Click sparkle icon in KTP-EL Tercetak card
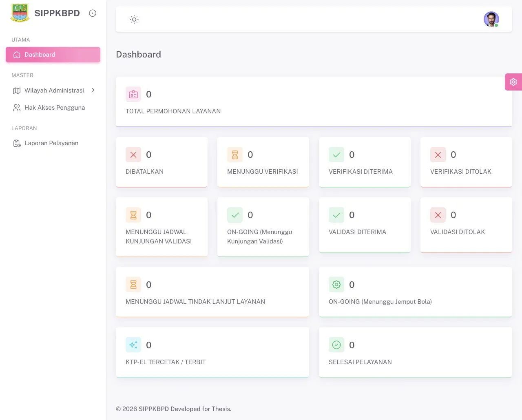Screen dimensions: 522x420 133,345
